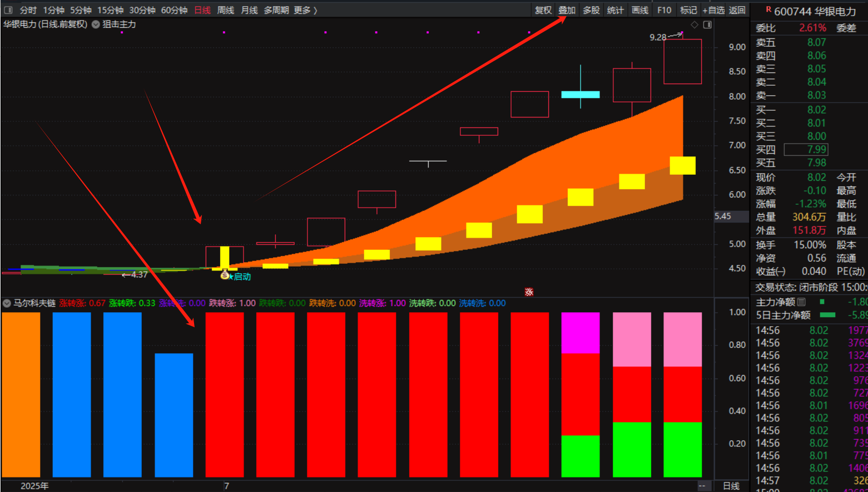This screenshot has width=868, height=492.
Task: Click the 5日主力净额 green bar
Action: tap(827, 315)
